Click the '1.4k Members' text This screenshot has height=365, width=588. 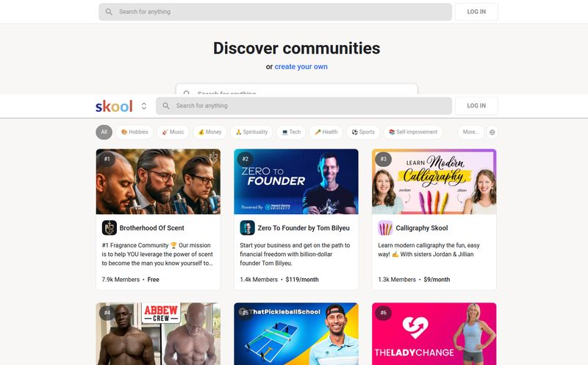point(259,280)
